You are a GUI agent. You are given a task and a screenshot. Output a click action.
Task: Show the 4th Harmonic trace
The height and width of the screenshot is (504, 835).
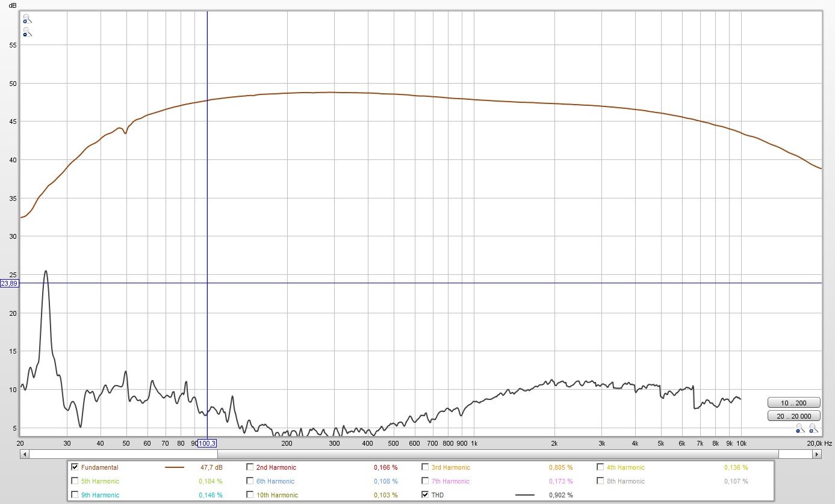[600, 467]
